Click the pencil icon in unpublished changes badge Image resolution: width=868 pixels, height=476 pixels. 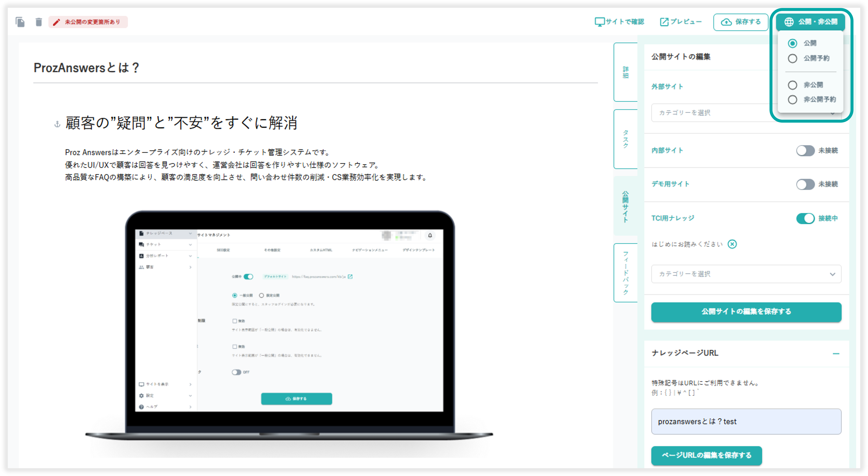point(57,22)
